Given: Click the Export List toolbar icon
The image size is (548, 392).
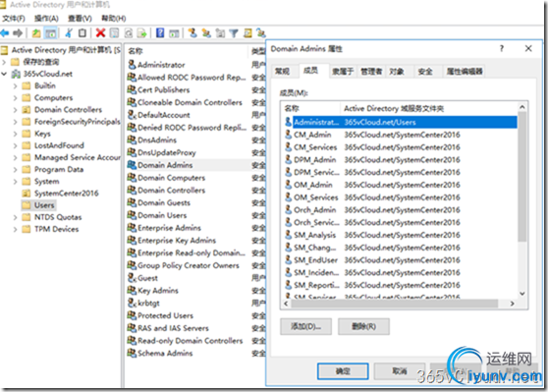Looking at the screenshot, I should point(141,33).
